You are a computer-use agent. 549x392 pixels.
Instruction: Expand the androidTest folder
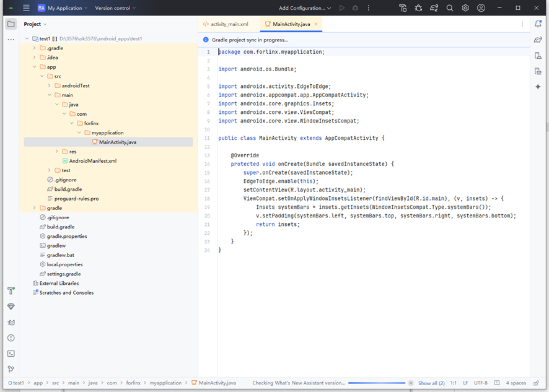pos(50,85)
